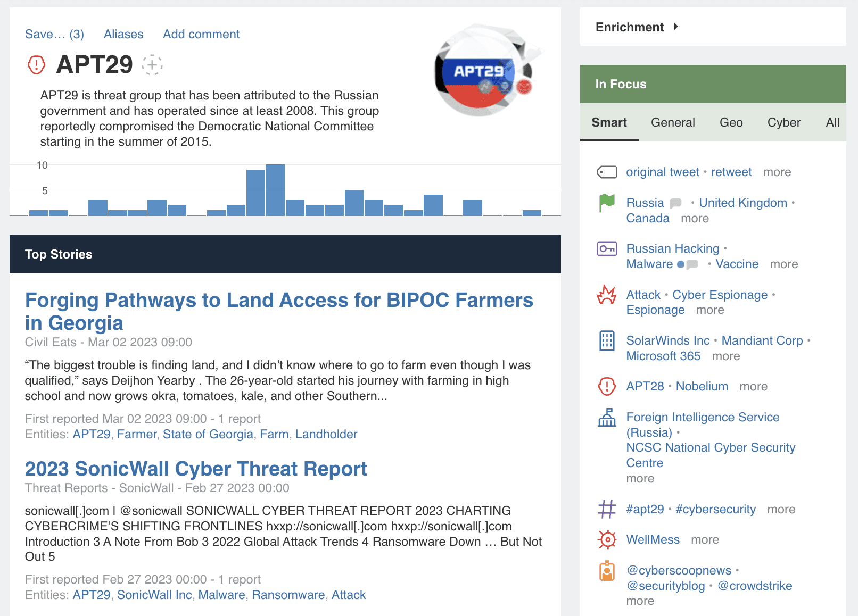Image resolution: width=858 pixels, height=616 pixels.
Task: Click the tallest bar in the timeline chart
Action: coord(275,190)
